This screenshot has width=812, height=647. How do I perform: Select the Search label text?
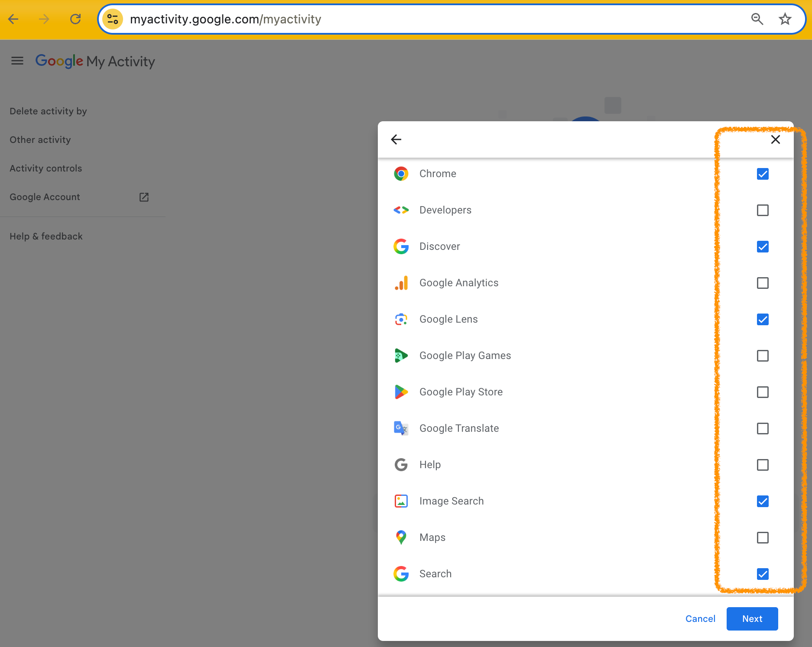point(435,574)
